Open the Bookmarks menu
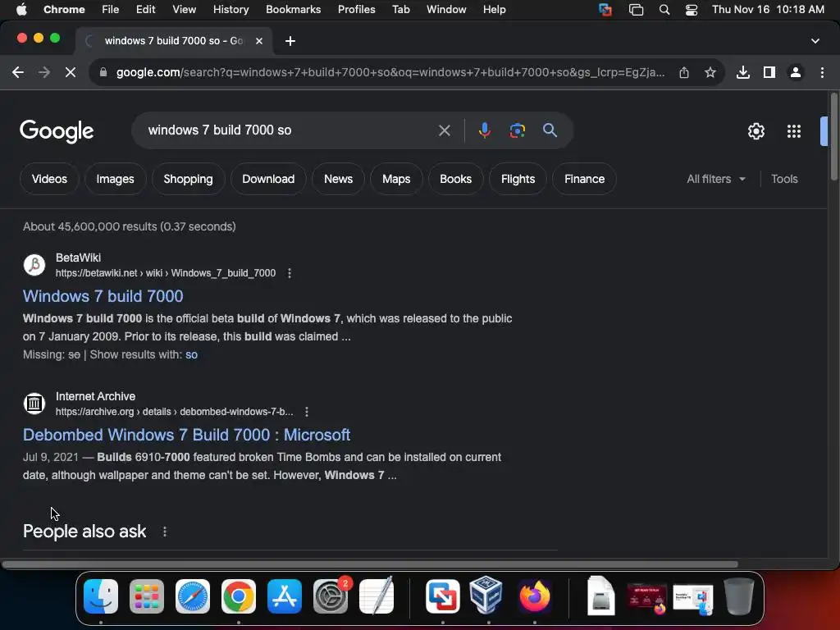 click(294, 10)
